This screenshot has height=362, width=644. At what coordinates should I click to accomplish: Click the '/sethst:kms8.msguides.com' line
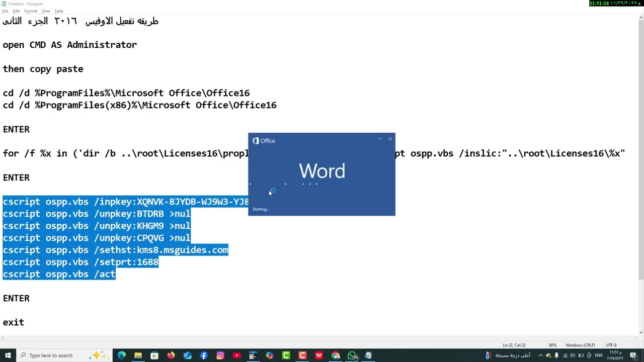point(116,250)
